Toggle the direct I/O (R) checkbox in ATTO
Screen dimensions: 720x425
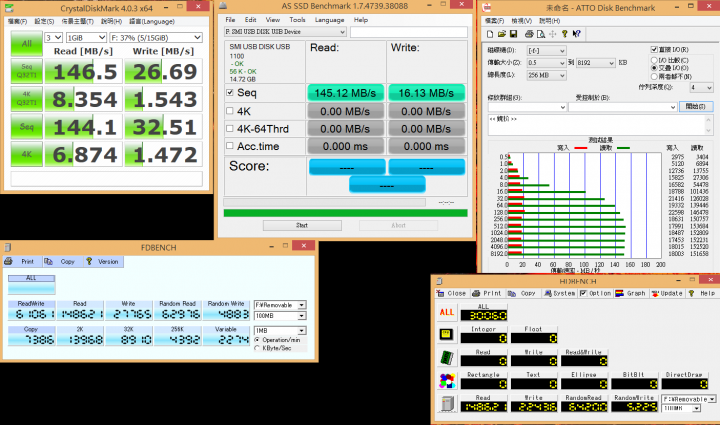click(x=654, y=50)
